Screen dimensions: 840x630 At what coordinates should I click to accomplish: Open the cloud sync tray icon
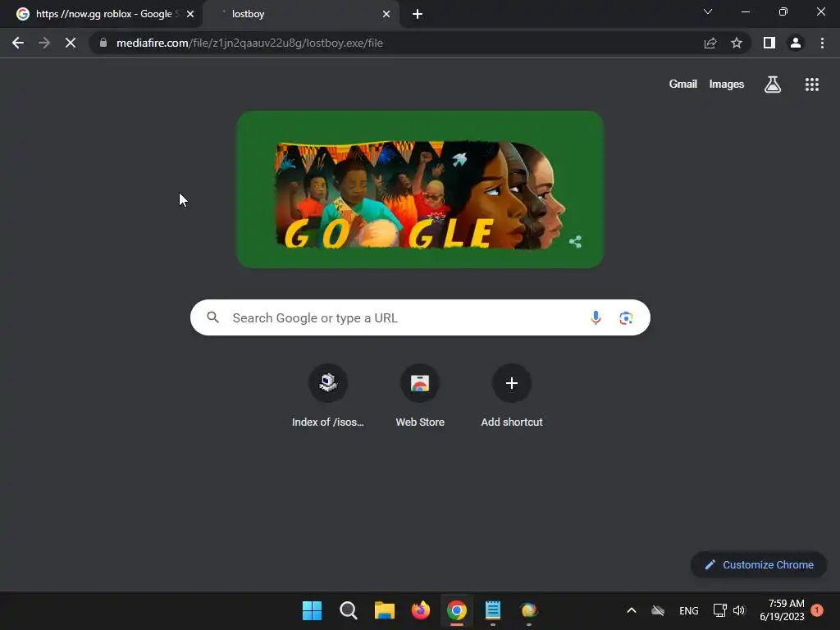click(658, 610)
